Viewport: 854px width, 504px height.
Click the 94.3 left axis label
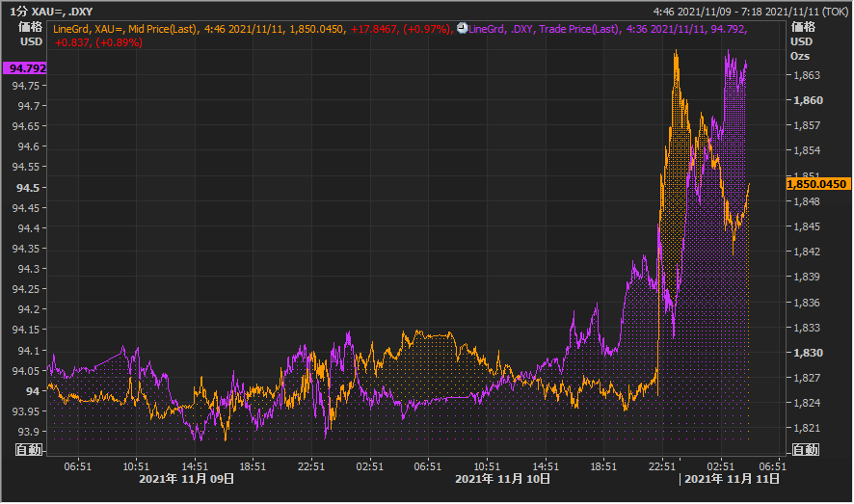tap(29, 269)
